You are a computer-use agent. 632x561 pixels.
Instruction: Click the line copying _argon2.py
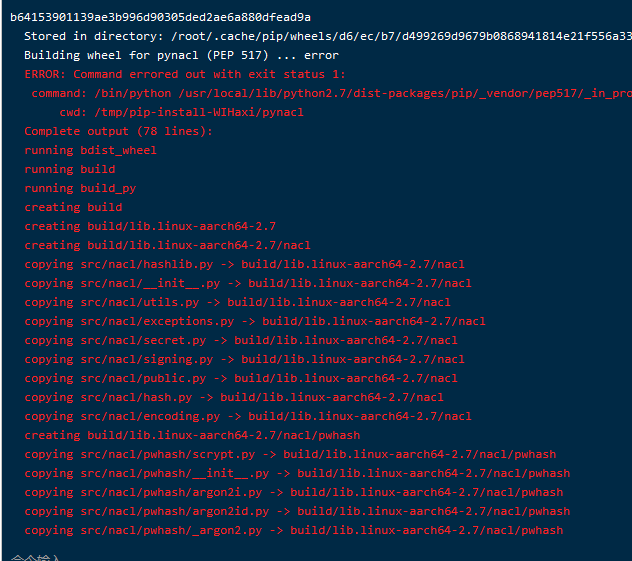(x=293, y=530)
